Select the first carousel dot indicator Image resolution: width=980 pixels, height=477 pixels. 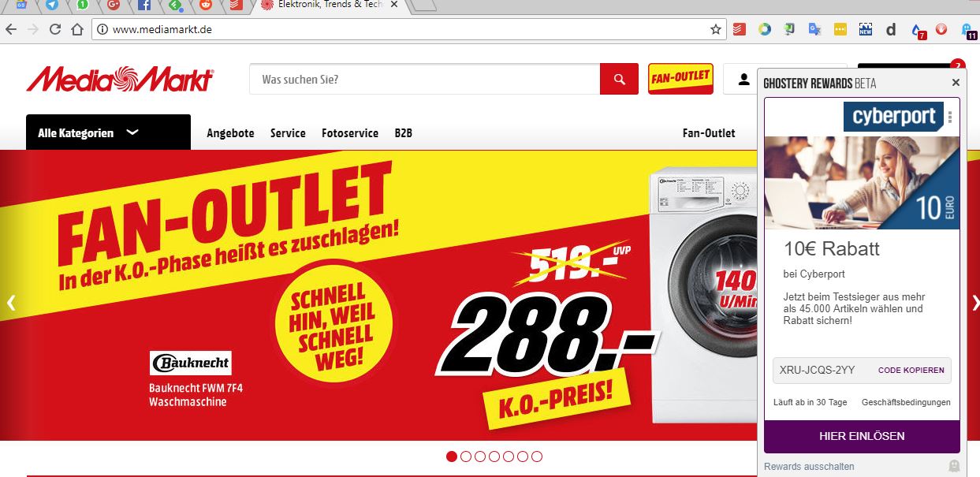(452, 457)
